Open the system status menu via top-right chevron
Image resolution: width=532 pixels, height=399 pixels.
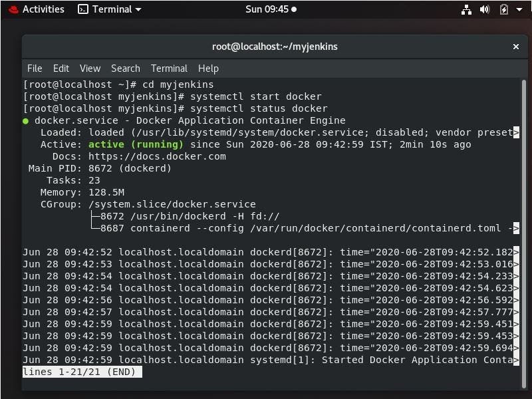(x=519, y=9)
